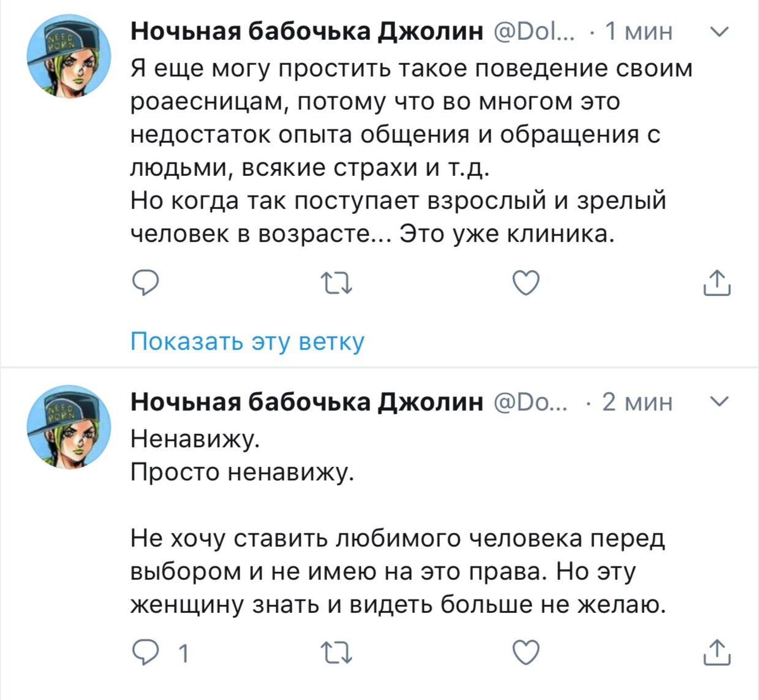Expand options chevron on the 1 мин tweet
The image size is (759, 700).
(722, 31)
